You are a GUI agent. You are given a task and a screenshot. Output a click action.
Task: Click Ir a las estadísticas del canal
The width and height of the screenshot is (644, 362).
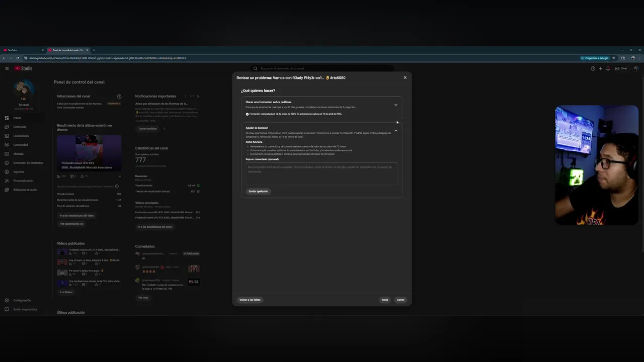point(155,227)
